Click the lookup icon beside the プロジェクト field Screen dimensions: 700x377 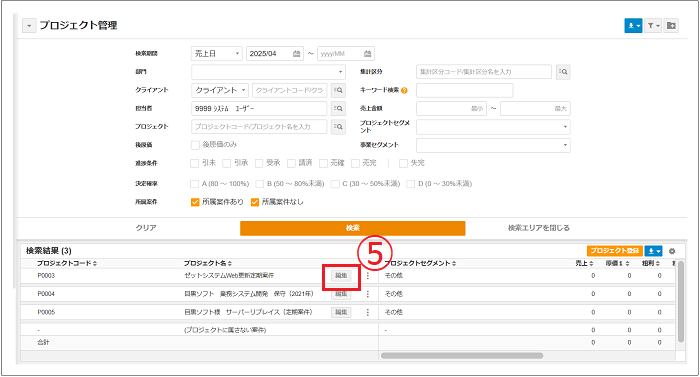point(338,127)
